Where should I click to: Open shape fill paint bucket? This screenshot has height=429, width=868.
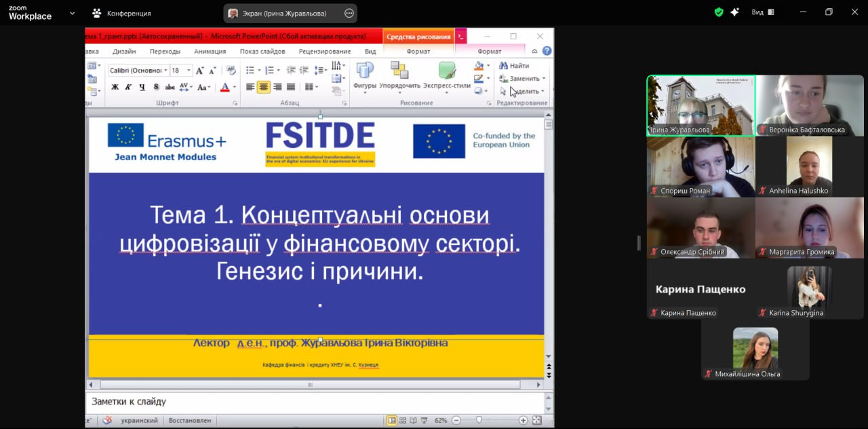479,66
